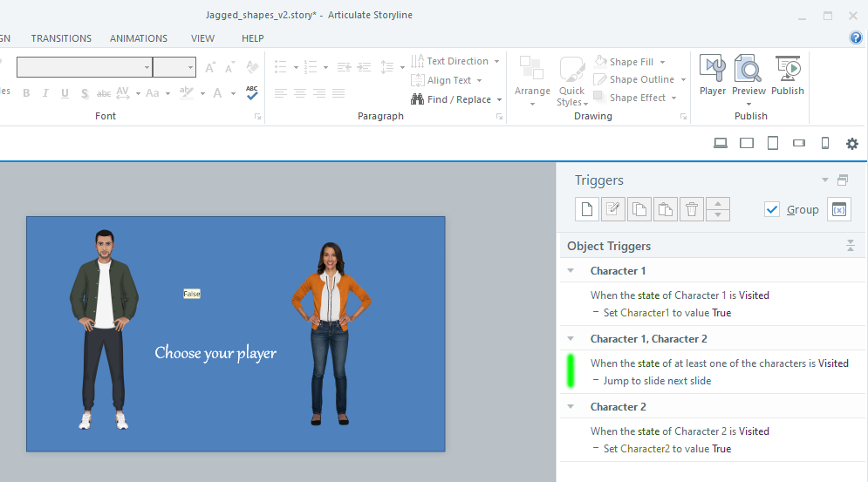Run spell check with the ABC icon
The height and width of the screenshot is (482, 868).
click(x=252, y=92)
